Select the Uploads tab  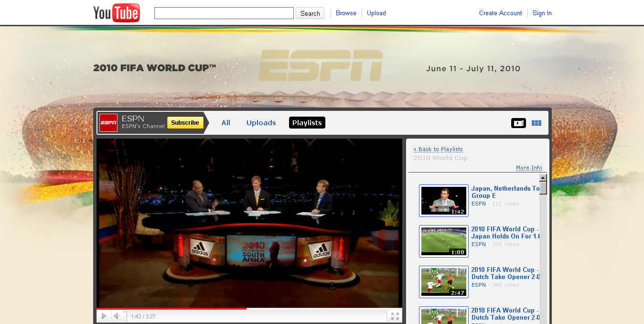[261, 123]
